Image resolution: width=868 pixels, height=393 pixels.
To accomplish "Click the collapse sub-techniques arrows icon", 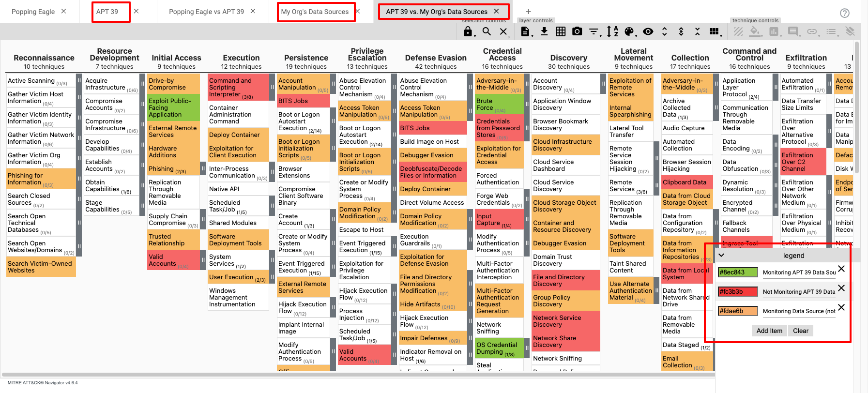I will 697,31.
